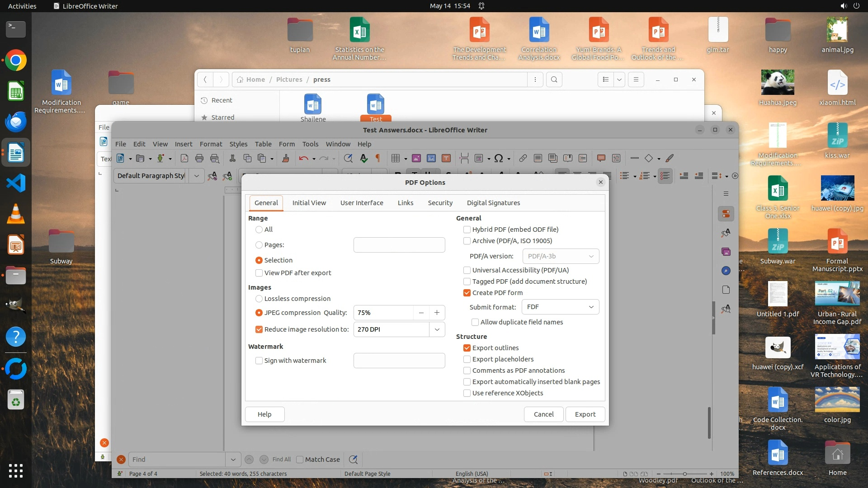Click the Insert Comment icon
This screenshot has height=488, width=868.
click(601, 158)
